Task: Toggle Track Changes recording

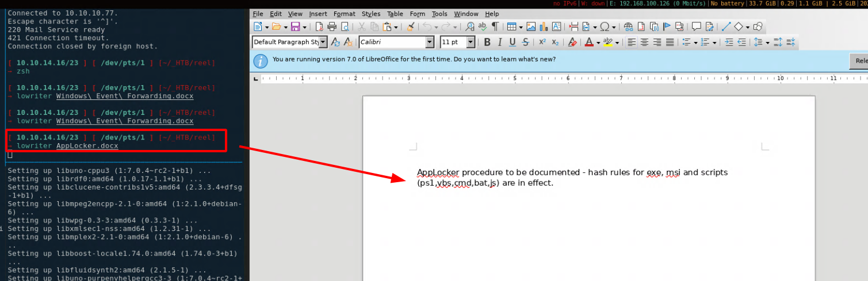Action: [709, 26]
